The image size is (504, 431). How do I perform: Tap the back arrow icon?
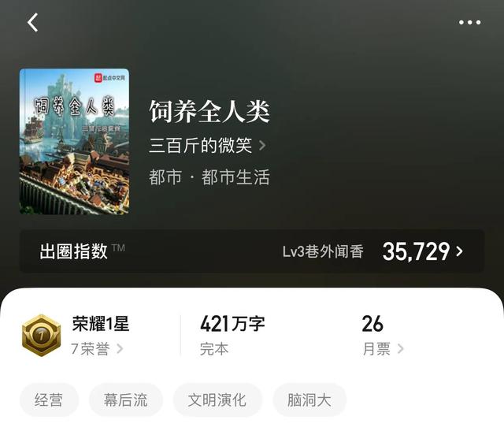[x=32, y=22]
